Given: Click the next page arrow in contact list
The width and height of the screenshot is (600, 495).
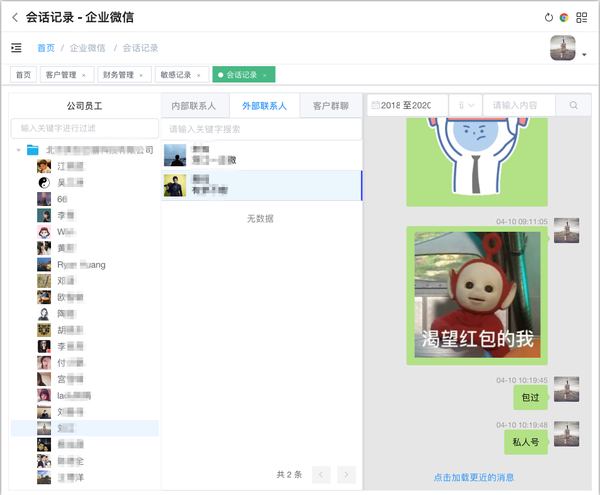Looking at the screenshot, I should click(346, 474).
